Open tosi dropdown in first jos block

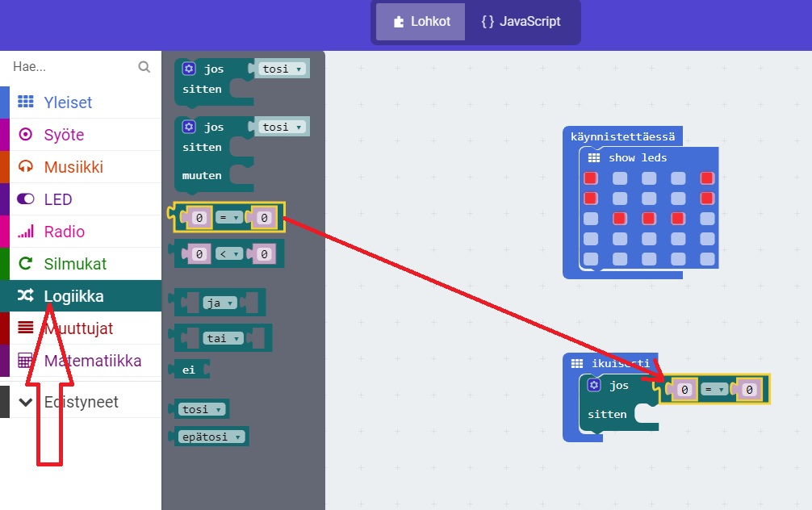[281, 69]
